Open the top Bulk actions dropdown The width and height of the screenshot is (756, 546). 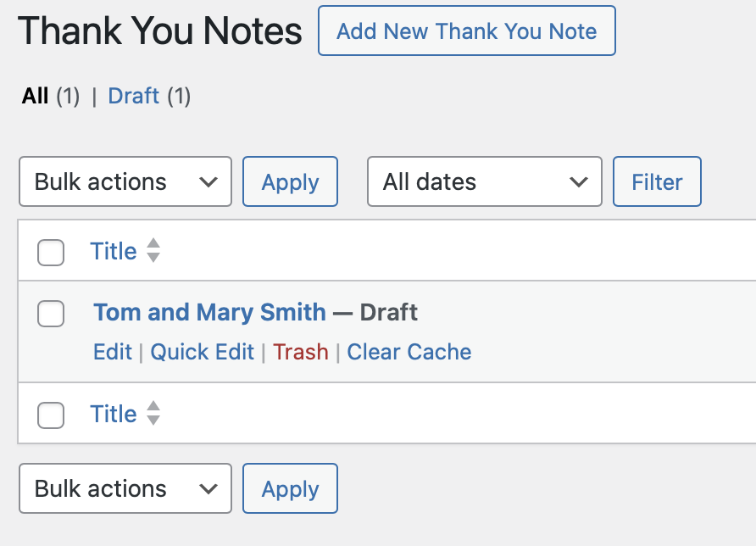(125, 181)
